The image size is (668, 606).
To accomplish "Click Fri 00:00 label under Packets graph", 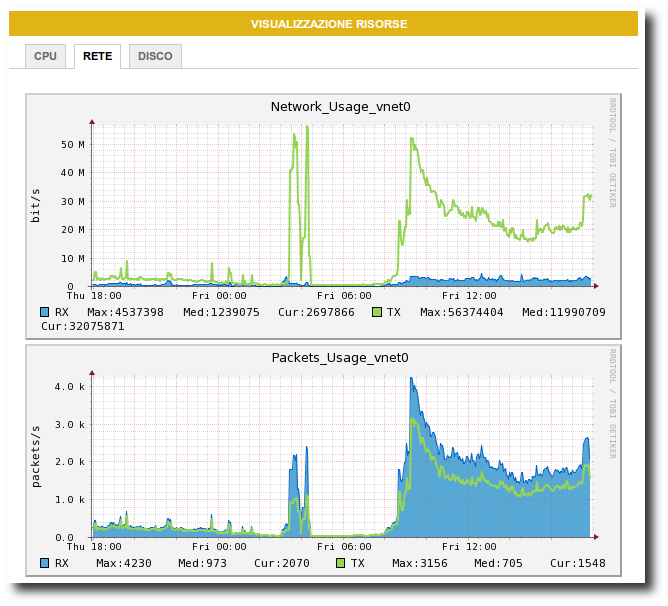I will pos(219,547).
